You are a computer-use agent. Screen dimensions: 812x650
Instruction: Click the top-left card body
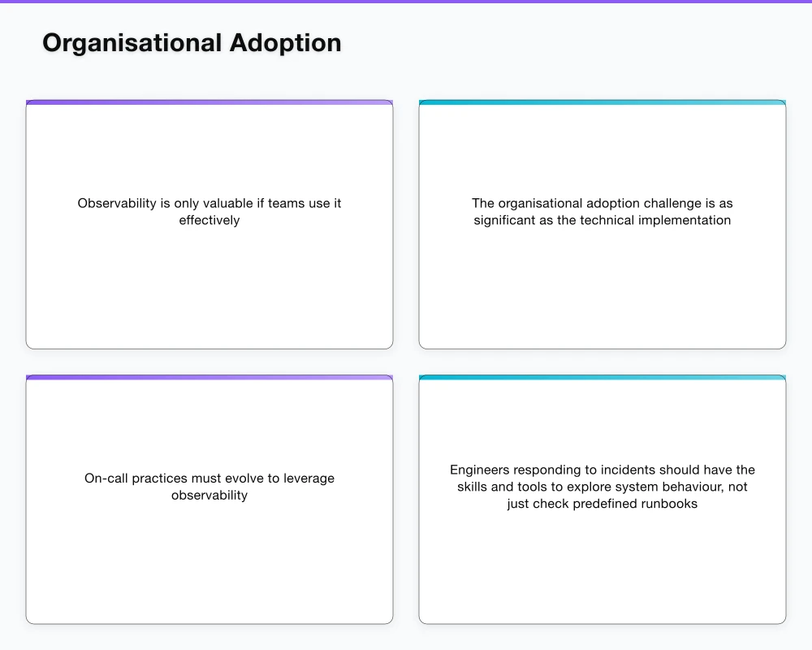point(209,284)
